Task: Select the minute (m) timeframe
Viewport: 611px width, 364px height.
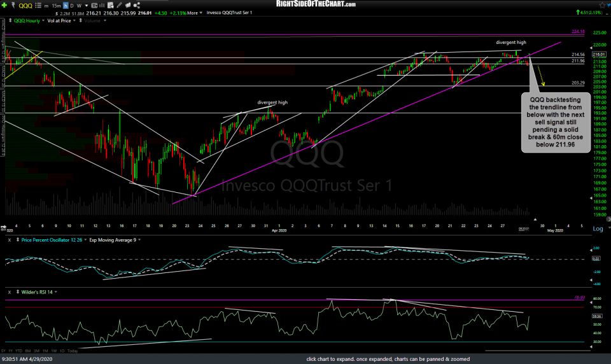Action: coord(46,6)
